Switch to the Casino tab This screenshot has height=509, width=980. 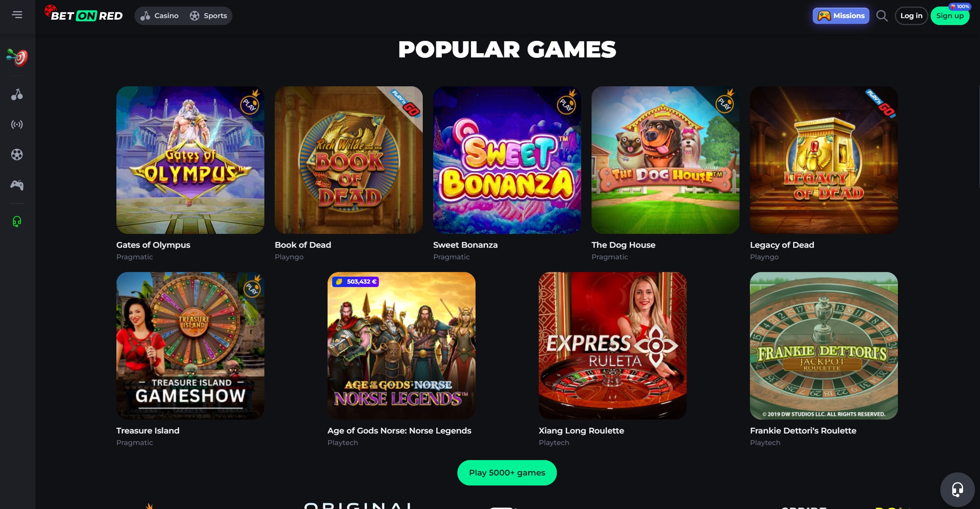point(160,16)
